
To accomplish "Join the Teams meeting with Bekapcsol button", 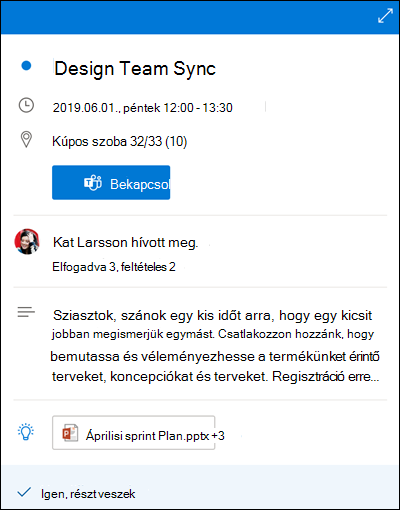I will point(111,183).
